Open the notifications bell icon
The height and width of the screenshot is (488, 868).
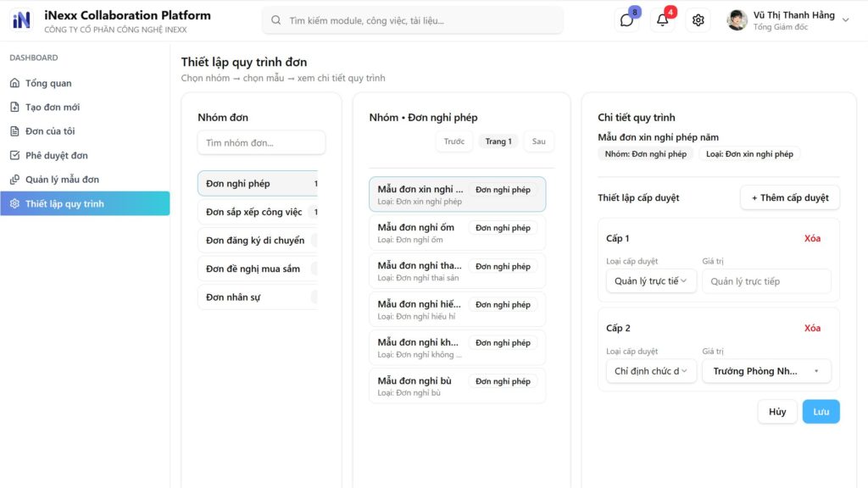[x=663, y=20]
